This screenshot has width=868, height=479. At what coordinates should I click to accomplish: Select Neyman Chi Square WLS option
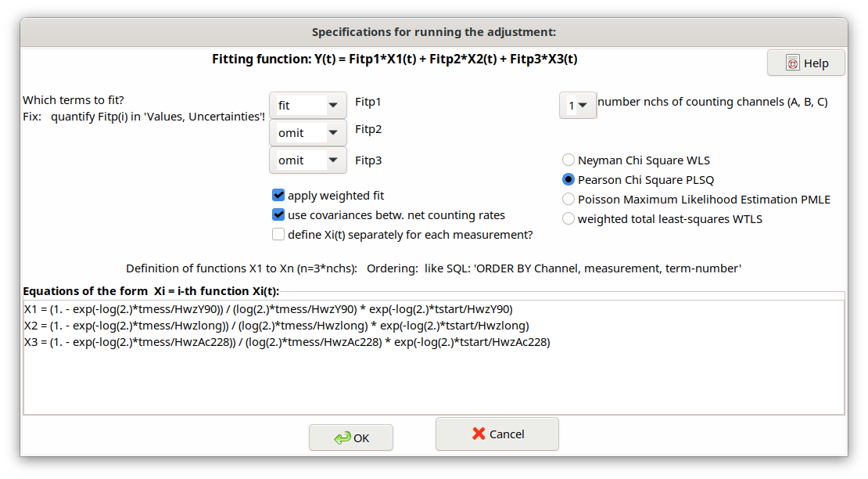(568, 160)
